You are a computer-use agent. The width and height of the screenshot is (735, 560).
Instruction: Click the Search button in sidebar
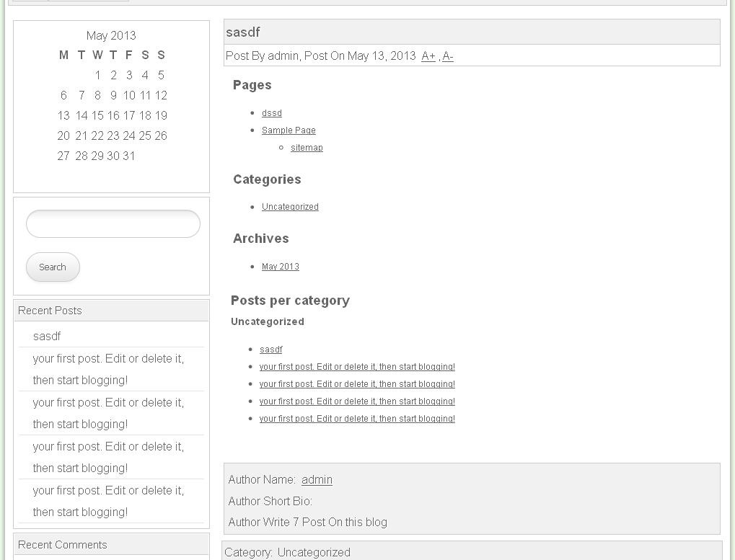(x=53, y=267)
